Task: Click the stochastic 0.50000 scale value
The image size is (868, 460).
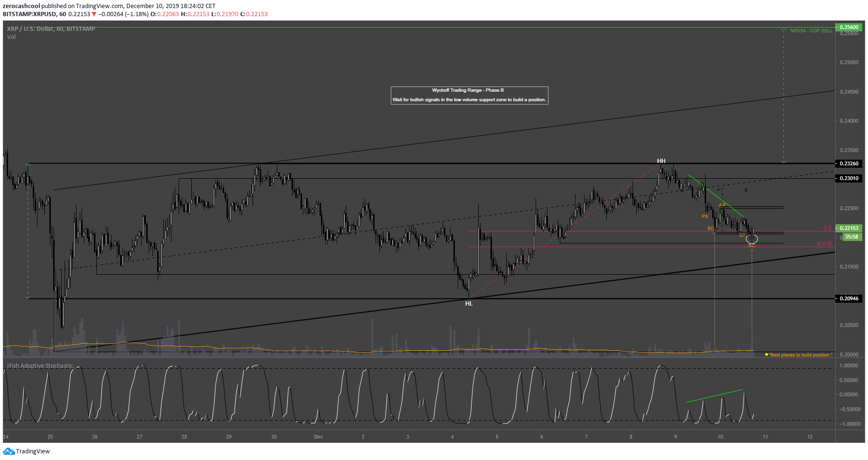Action: coord(849,380)
